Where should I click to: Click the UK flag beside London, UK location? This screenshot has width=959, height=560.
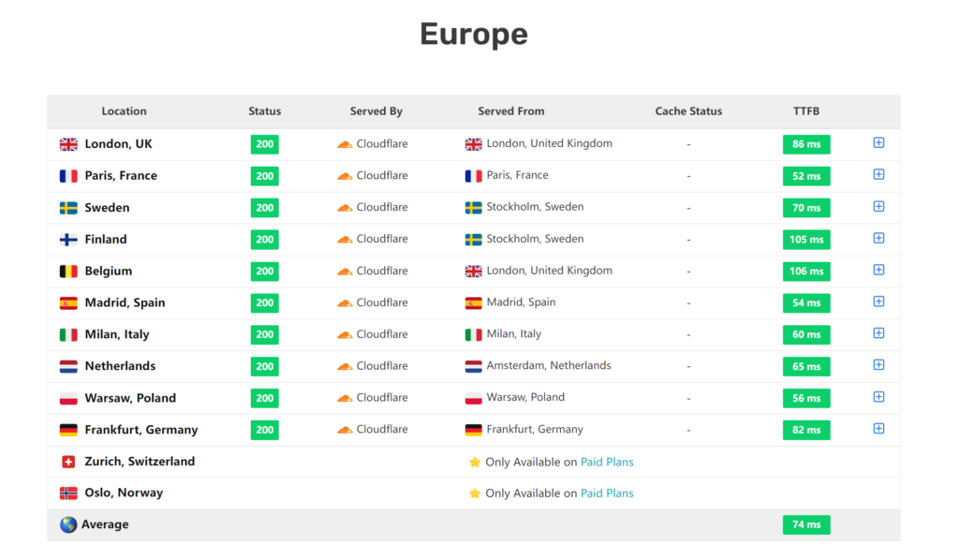(x=68, y=144)
